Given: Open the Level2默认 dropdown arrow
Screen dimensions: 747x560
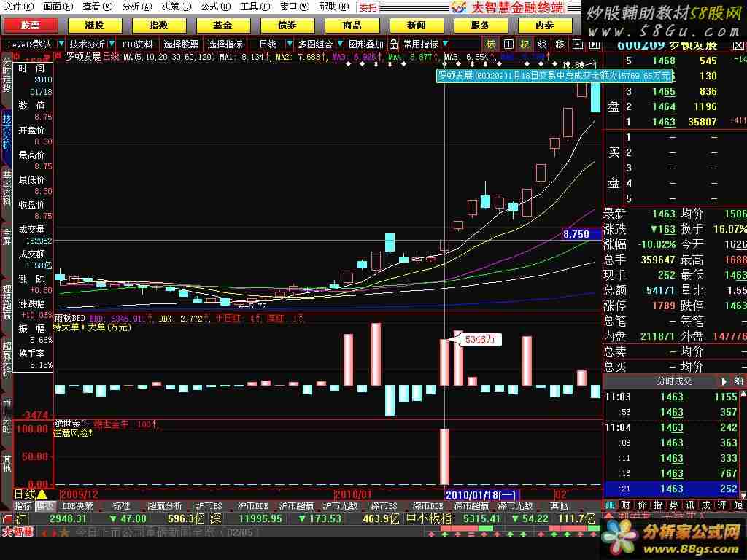Looking at the screenshot, I should pos(61,44).
